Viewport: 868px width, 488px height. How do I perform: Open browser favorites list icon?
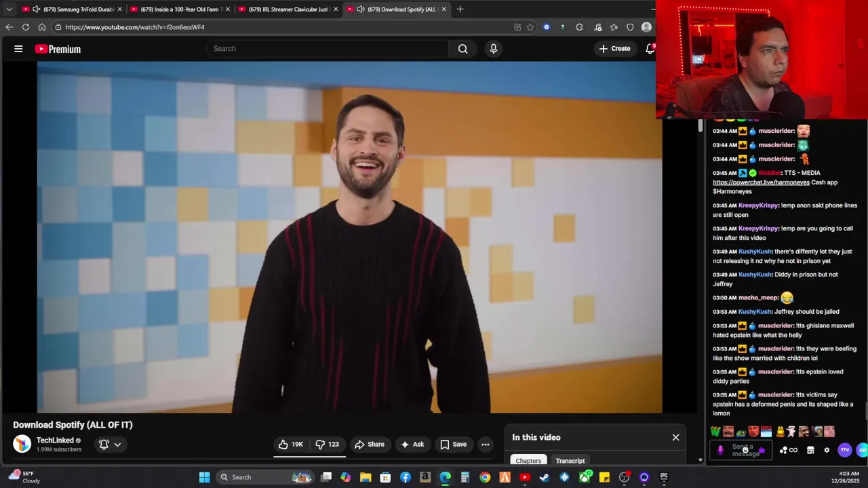(x=614, y=27)
